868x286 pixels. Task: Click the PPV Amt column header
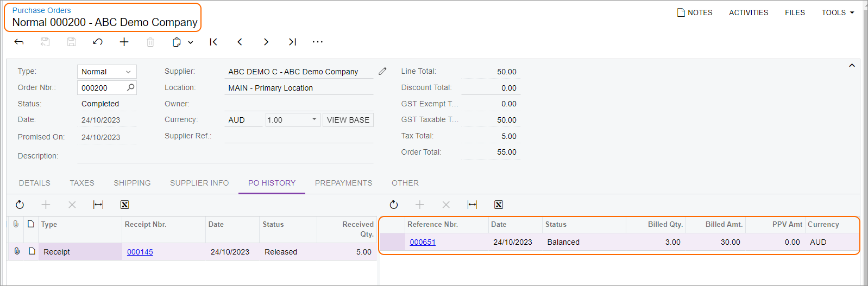click(x=775, y=225)
